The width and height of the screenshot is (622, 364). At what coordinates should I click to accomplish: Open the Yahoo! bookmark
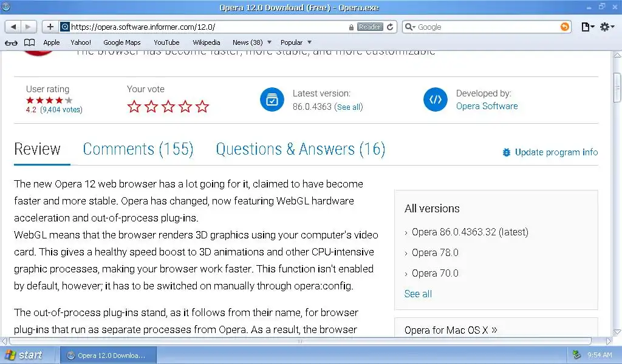[x=81, y=42]
